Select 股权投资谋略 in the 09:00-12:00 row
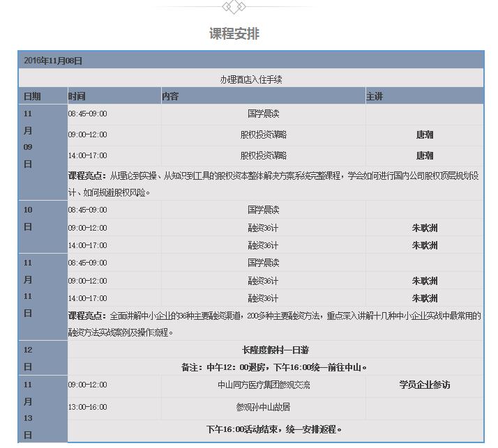This screenshot has width=498, height=448. pos(263,134)
